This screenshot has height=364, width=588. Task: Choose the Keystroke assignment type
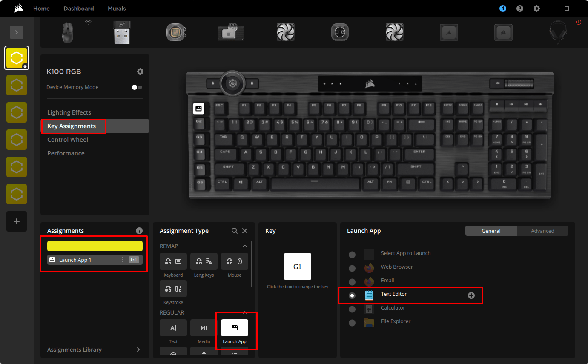click(173, 288)
